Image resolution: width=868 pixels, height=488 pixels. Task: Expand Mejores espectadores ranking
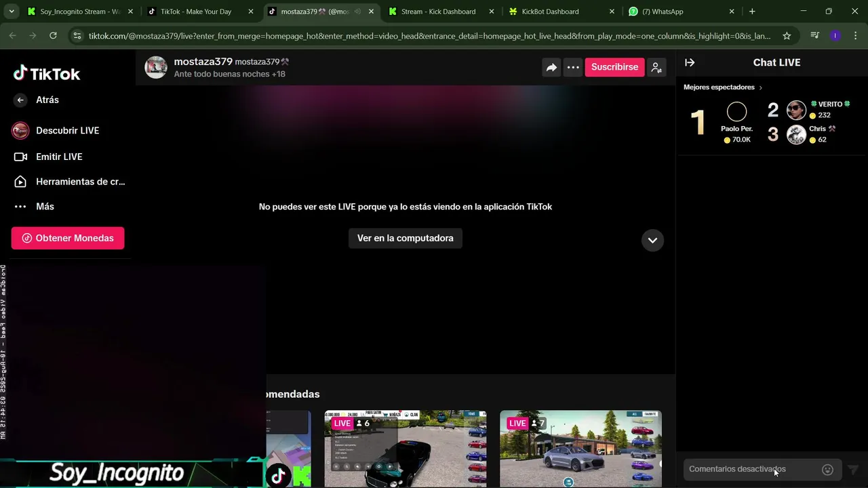click(723, 87)
